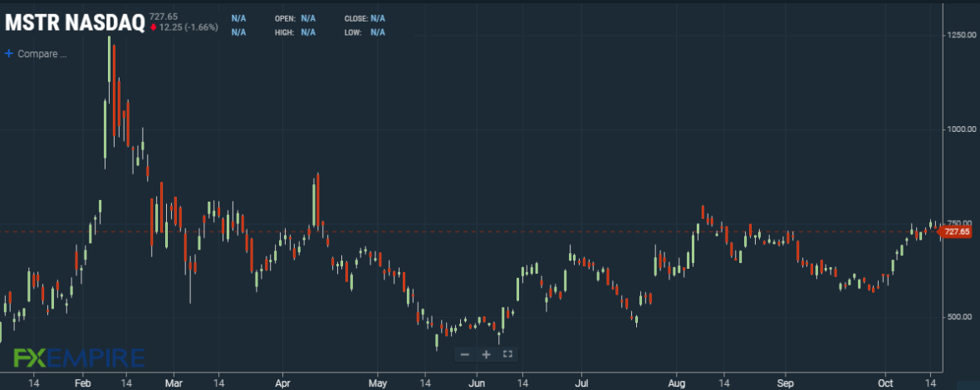The image size is (980, 390).
Task: Click the Jul label on time axis
Action: (x=581, y=382)
